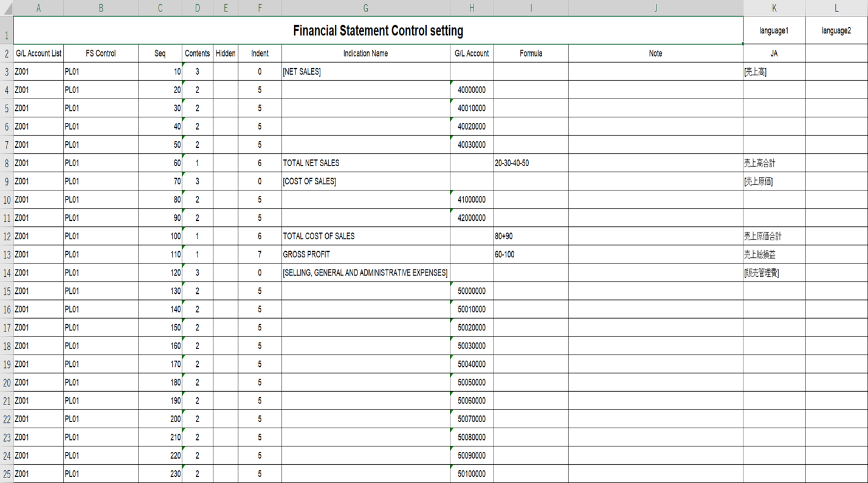The width and height of the screenshot is (868, 483).
Task: Click G/L account 41000000
Action: 472,200
